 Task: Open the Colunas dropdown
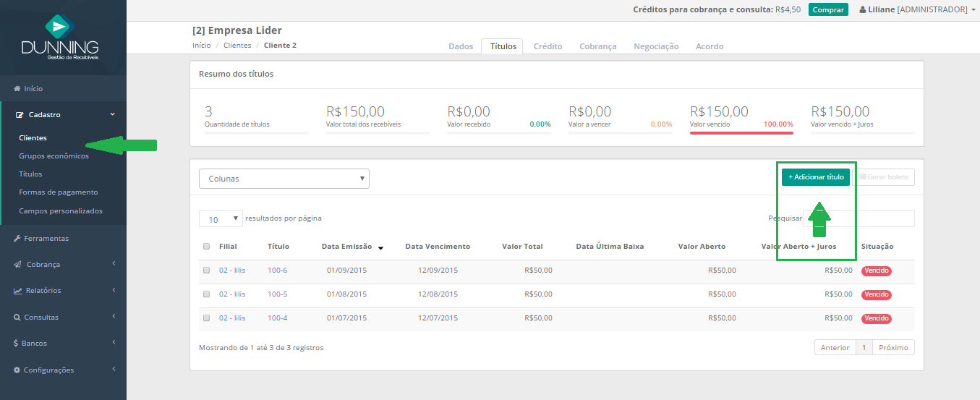pyautogui.click(x=284, y=179)
